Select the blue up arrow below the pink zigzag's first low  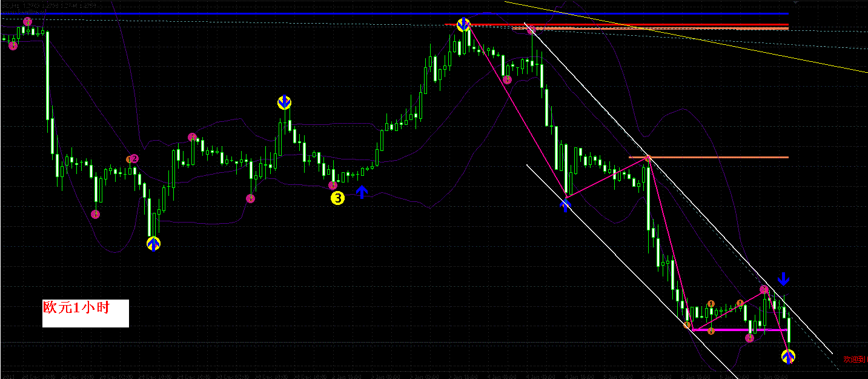pos(565,206)
